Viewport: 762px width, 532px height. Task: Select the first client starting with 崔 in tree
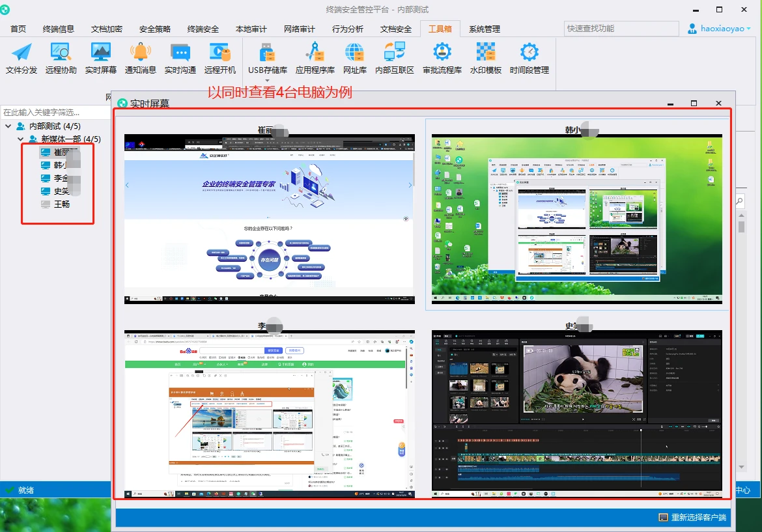[x=60, y=152]
